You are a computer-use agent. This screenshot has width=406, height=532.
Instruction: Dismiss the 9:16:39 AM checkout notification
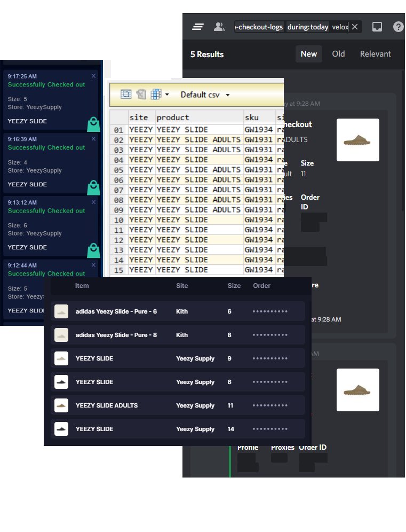click(x=93, y=139)
